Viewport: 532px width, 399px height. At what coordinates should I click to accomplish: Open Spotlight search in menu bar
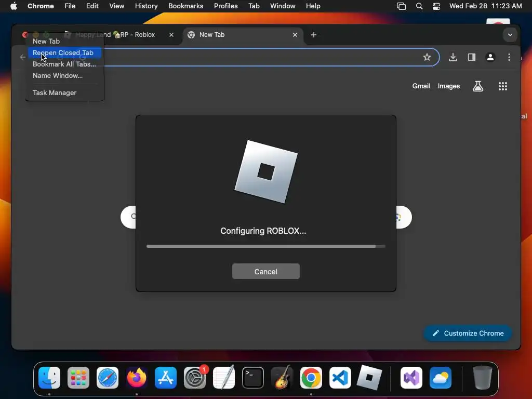pyautogui.click(x=419, y=6)
